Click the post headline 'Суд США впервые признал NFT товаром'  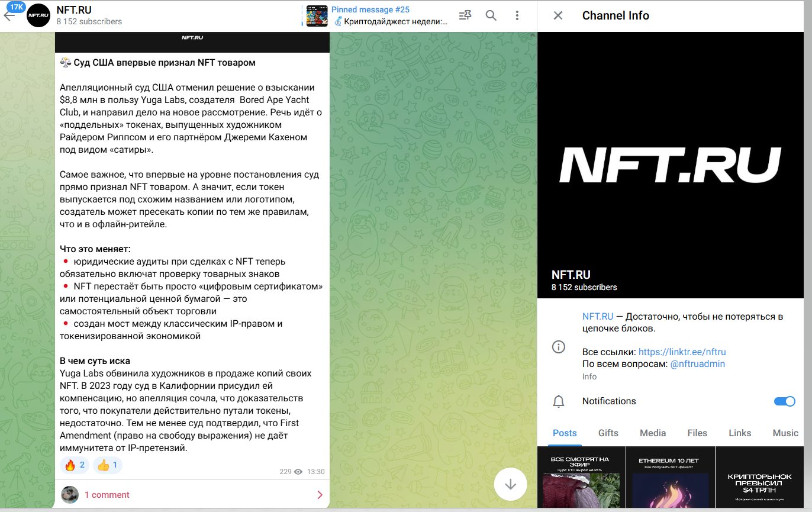point(165,63)
